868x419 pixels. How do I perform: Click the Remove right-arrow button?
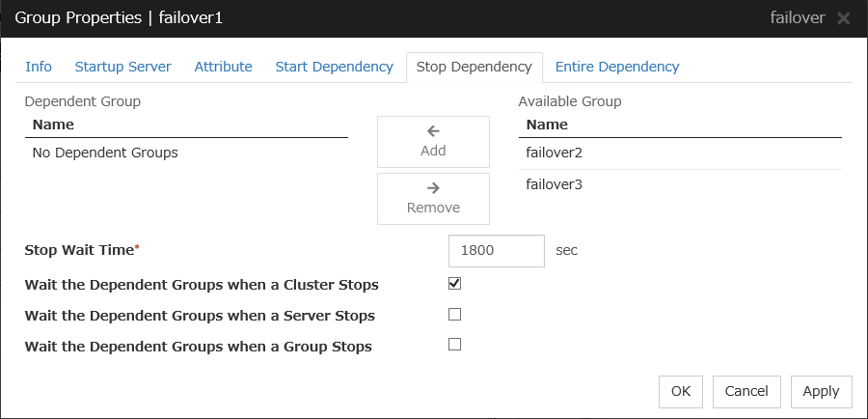coord(433,198)
